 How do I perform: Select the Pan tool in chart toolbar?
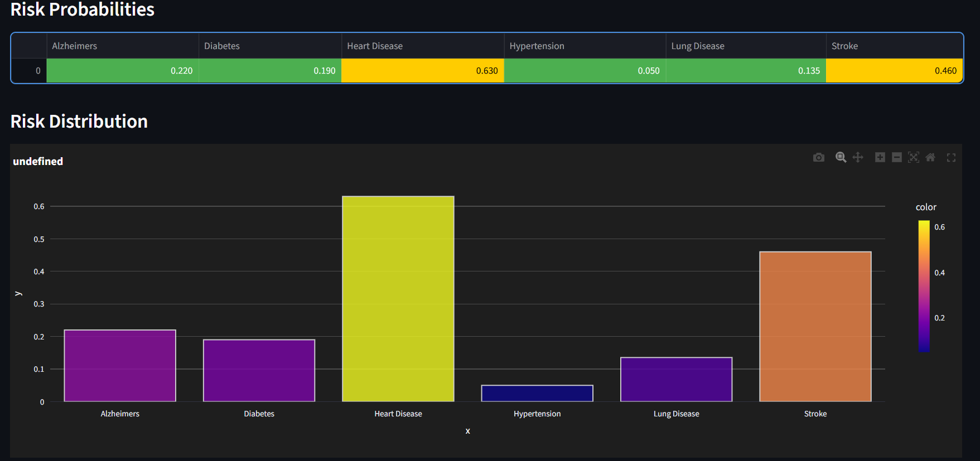point(858,158)
